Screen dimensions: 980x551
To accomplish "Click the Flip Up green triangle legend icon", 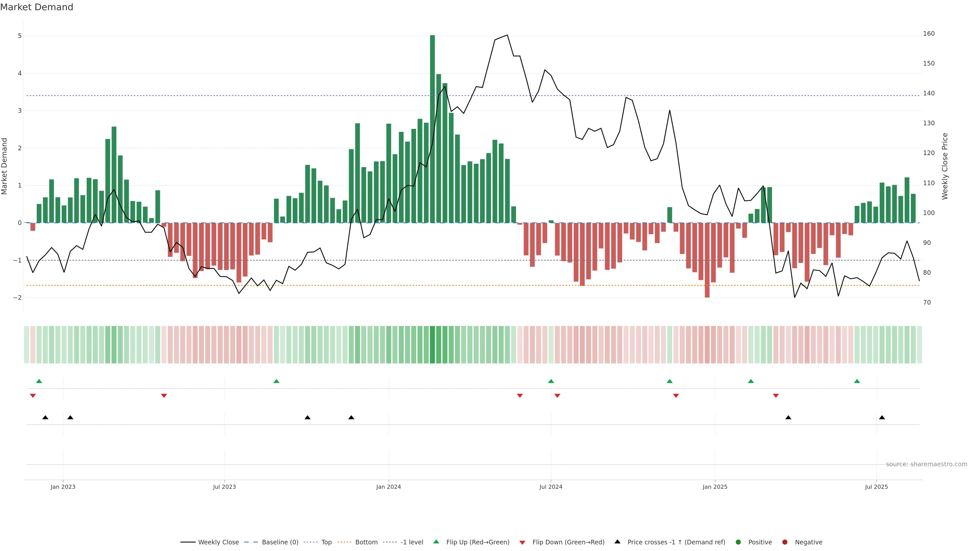I will [436, 542].
